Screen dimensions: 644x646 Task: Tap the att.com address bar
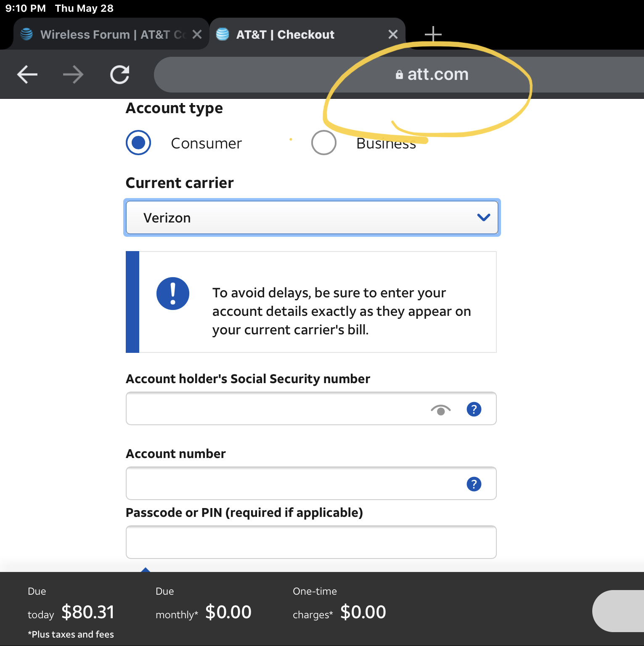pos(399,74)
